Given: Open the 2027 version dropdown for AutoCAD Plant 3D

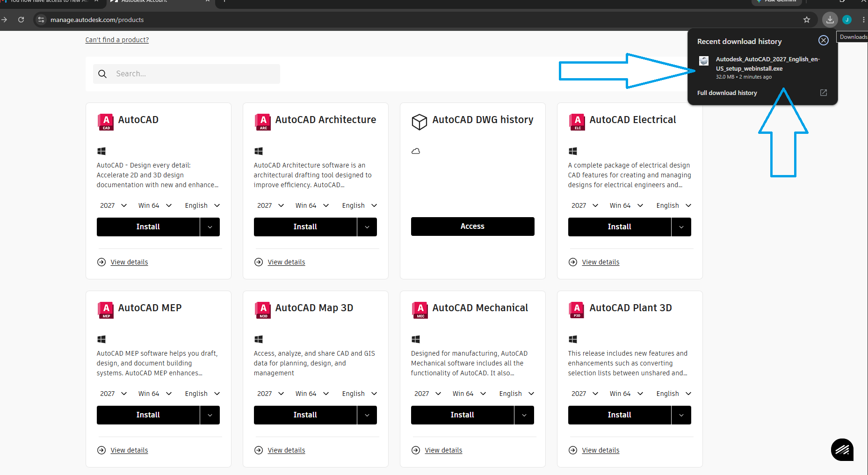Looking at the screenshot, I should [585, 394].
